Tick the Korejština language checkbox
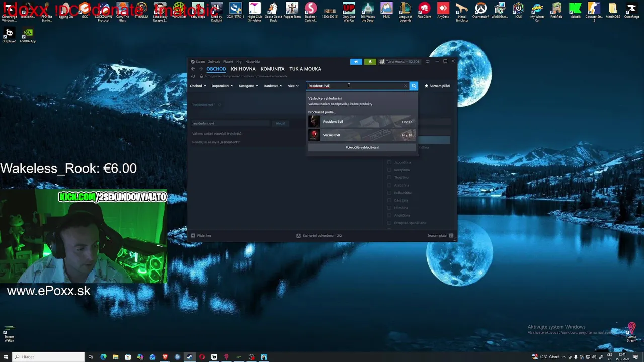 coord(389,170)
